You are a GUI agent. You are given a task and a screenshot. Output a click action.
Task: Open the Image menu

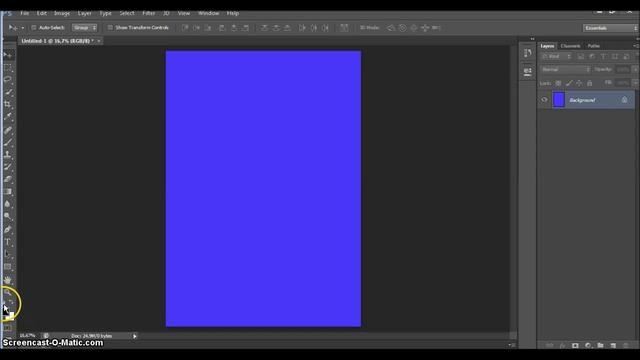pos(62,13)
